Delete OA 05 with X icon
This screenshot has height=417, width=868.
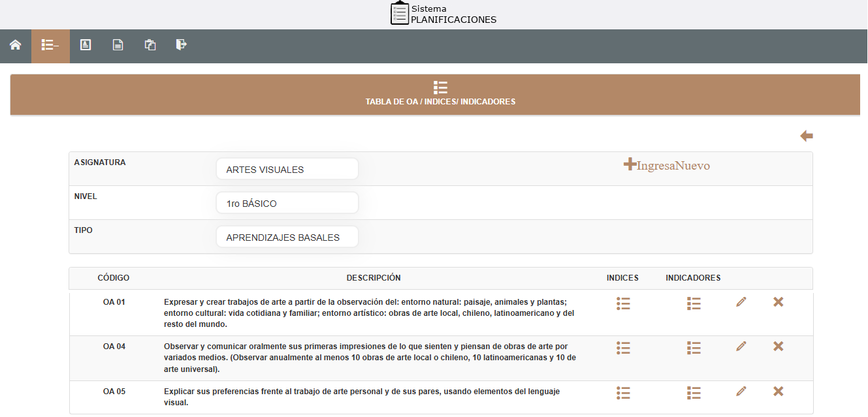click(x=778, y=391)
